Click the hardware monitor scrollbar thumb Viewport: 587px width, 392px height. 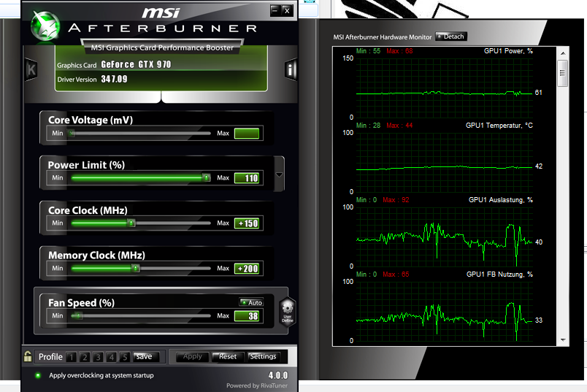coord(563,74)
